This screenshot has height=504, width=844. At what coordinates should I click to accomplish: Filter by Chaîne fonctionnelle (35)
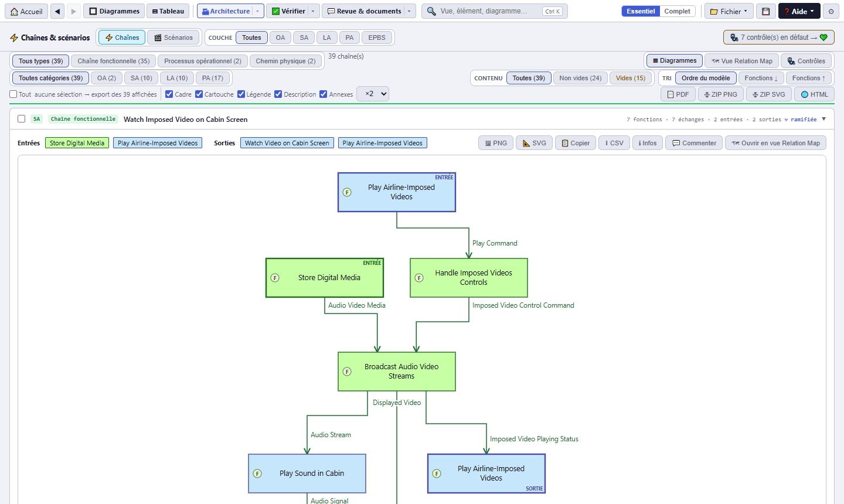click(x=114, y=61)
